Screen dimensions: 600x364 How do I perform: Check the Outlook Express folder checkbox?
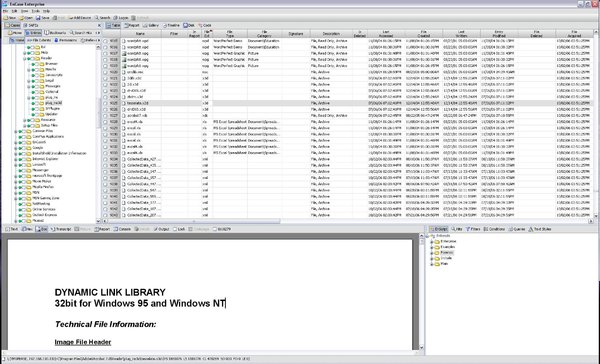24,215
